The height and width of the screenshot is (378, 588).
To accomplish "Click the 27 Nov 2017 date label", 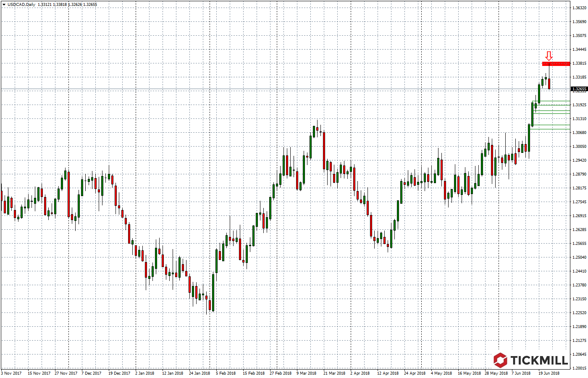I will (66, 373).
